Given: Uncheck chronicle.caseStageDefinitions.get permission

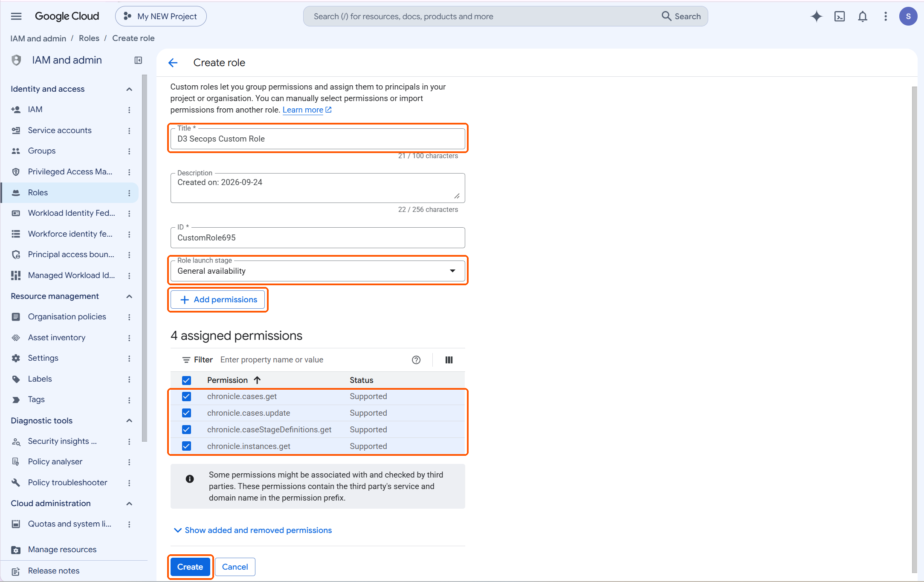Looking at the screenshot, I should pyautogui.click(x=186, y=430).
